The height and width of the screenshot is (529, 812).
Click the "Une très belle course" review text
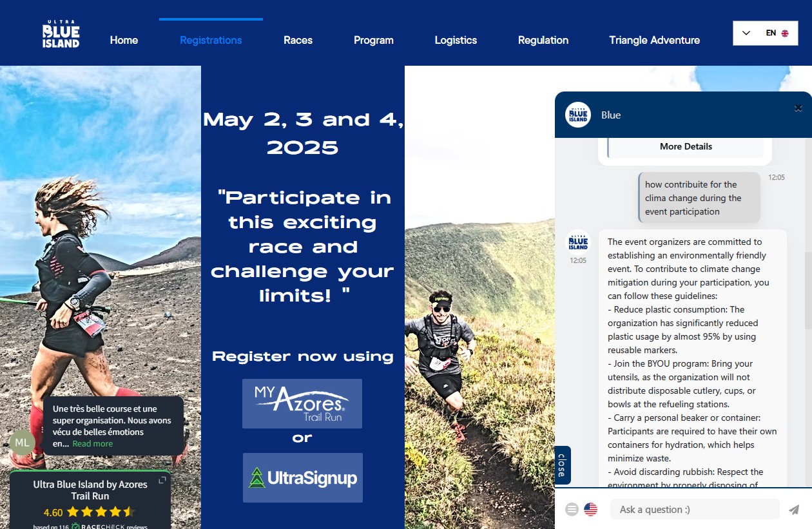[x=112, y=426]
